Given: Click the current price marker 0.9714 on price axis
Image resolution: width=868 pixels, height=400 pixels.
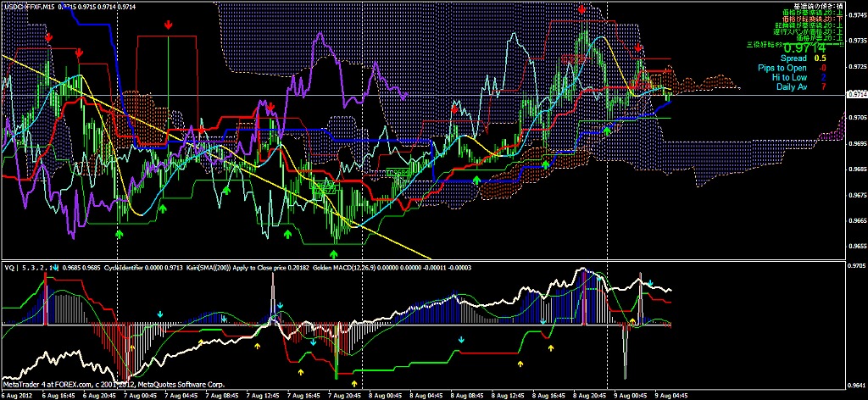Looking at the screenshot, I should [856, 95].
